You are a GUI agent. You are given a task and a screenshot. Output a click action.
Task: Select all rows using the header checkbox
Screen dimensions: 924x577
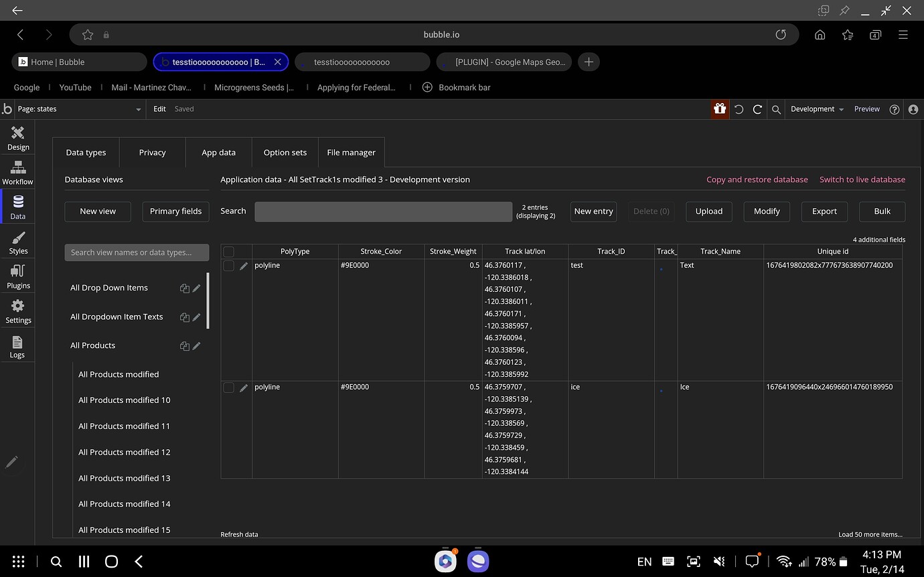click(228, 251)
